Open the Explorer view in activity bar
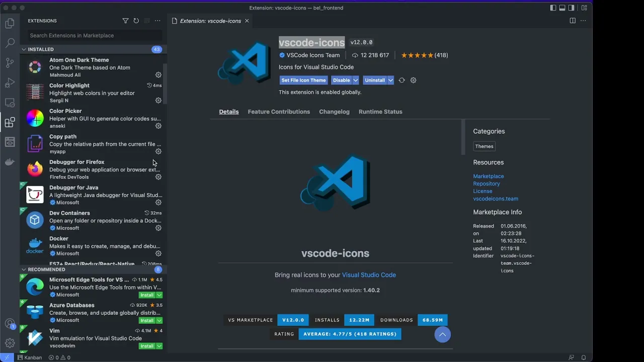The height and width of the screenshot is (362, 644). [10, 23]
